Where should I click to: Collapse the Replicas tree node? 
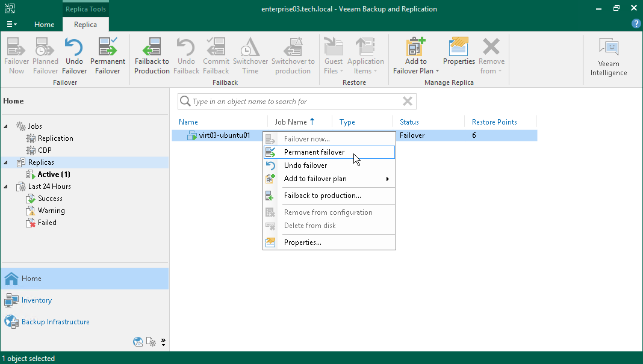coord(6,162)
